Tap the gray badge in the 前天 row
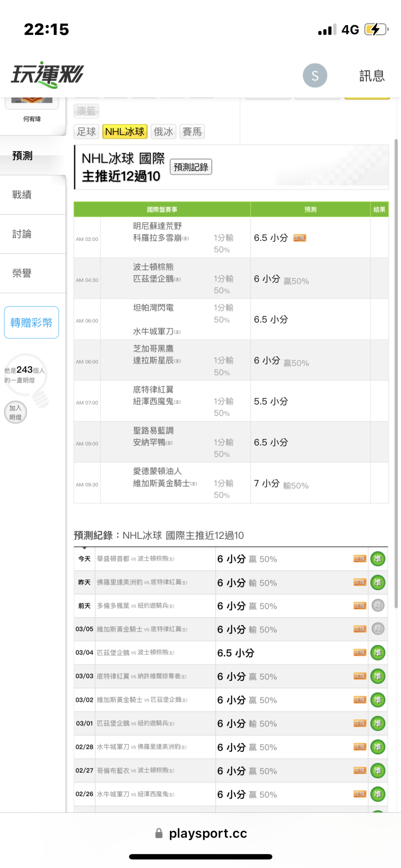401x868 pixels. [378, 606]
